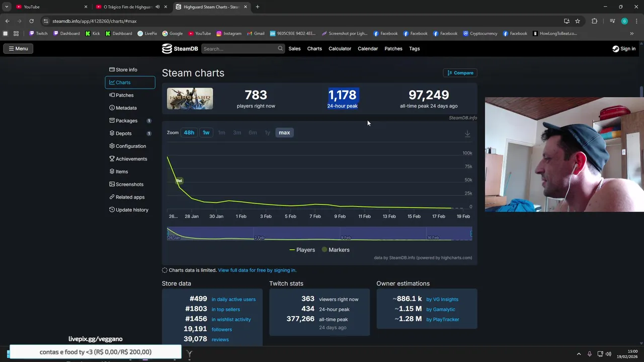Open the Instagram bookmark
Image resolution: width=644 pixels, height=362 pixels.
(229, 34)
